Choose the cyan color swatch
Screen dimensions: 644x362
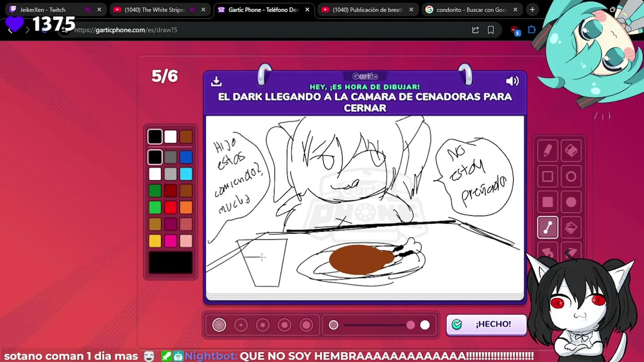click(186, 174)
